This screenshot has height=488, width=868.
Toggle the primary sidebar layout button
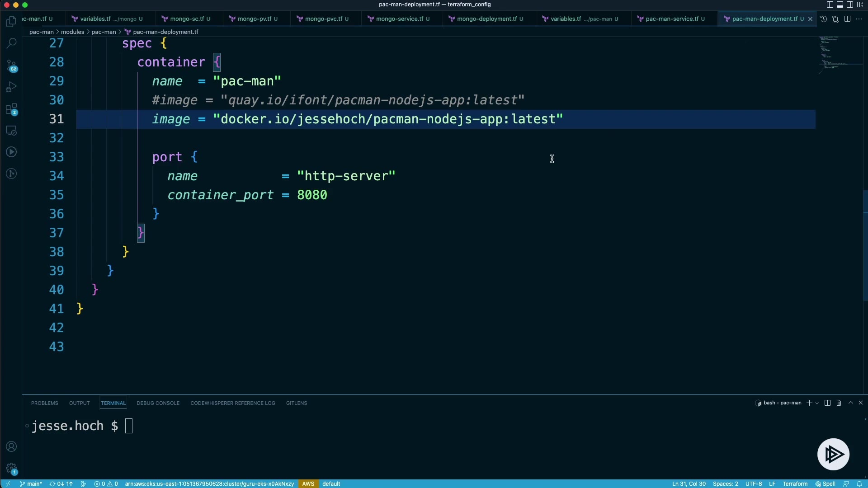(x=830, y=5)
